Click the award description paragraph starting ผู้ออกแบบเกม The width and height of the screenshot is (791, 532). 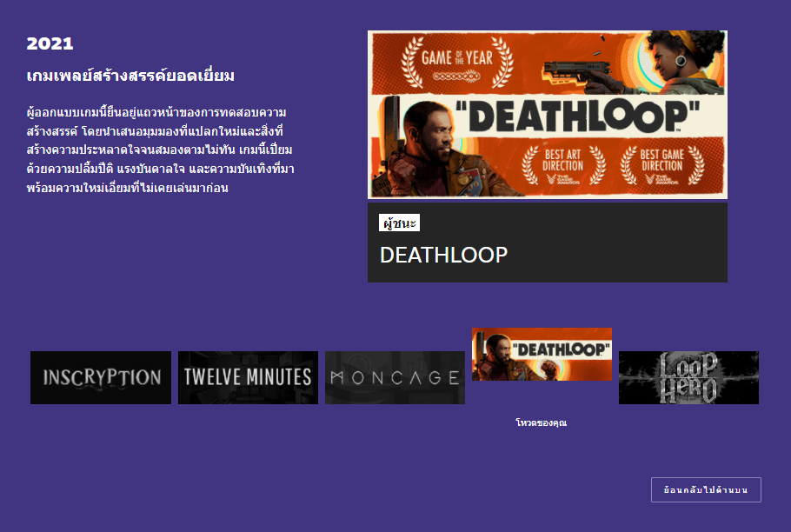coord(161,150)
